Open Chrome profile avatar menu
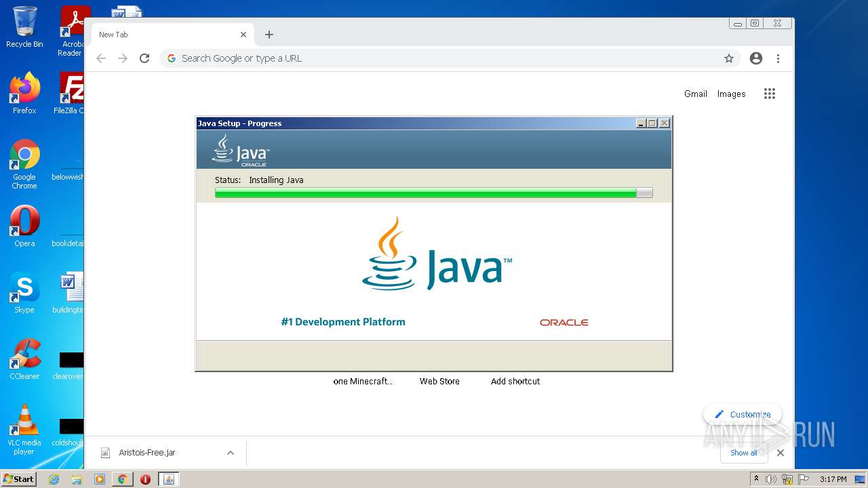The height and width of the screenshot is (488, 868). pos(756,58)
